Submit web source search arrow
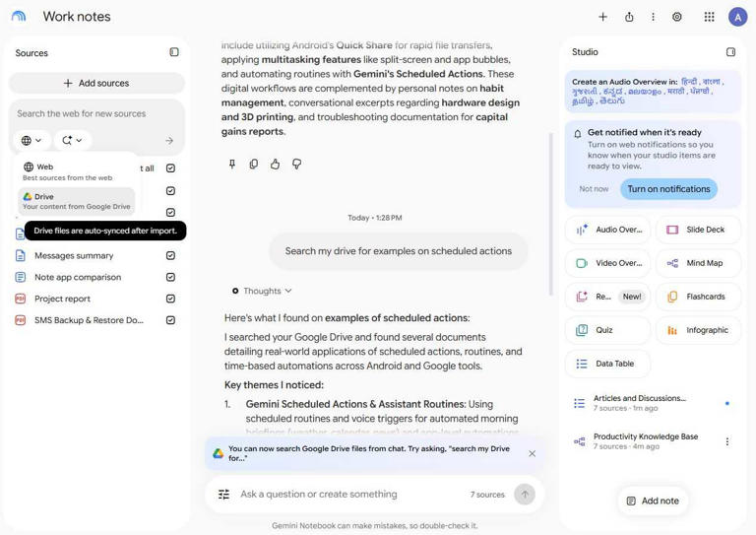Viewport: 756px width, 535px height. tap(169, 140)
